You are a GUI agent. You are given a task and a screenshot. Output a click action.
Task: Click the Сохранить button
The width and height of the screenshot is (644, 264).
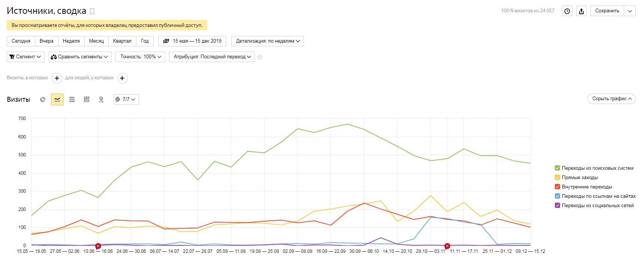point(607,11)
